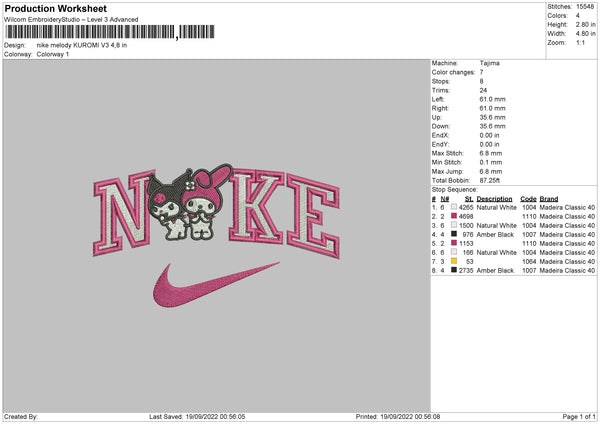Select the pink swatch in the 1153 row

[x=454, y=243]
